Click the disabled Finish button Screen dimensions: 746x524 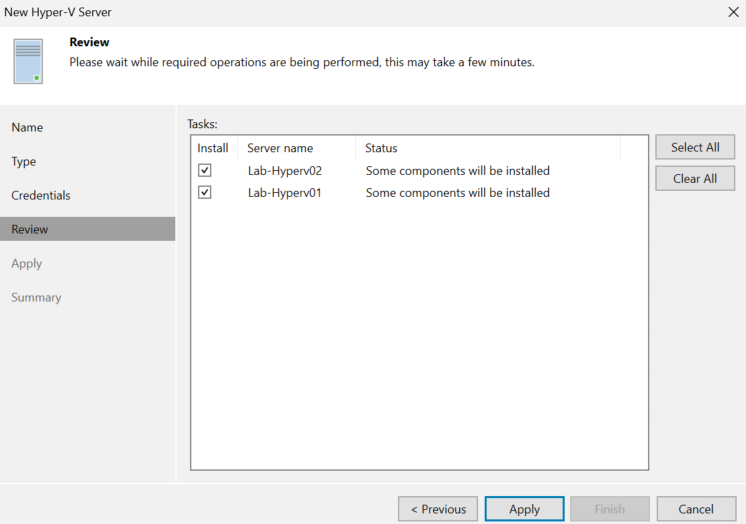(x=609, y=509)
